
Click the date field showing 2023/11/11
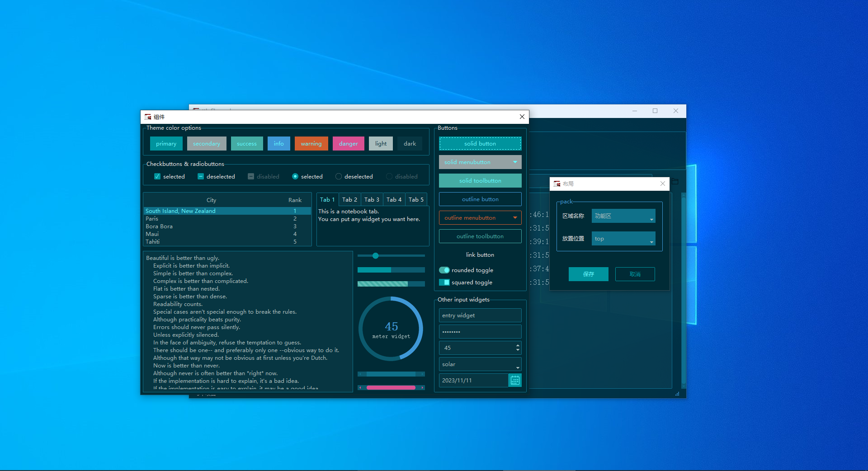tap(473, 381)
